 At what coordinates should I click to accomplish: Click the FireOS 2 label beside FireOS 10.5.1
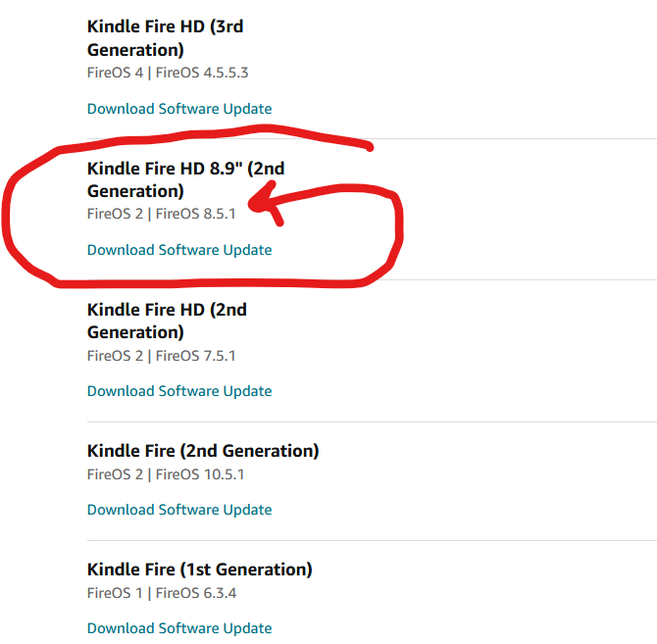116,474
